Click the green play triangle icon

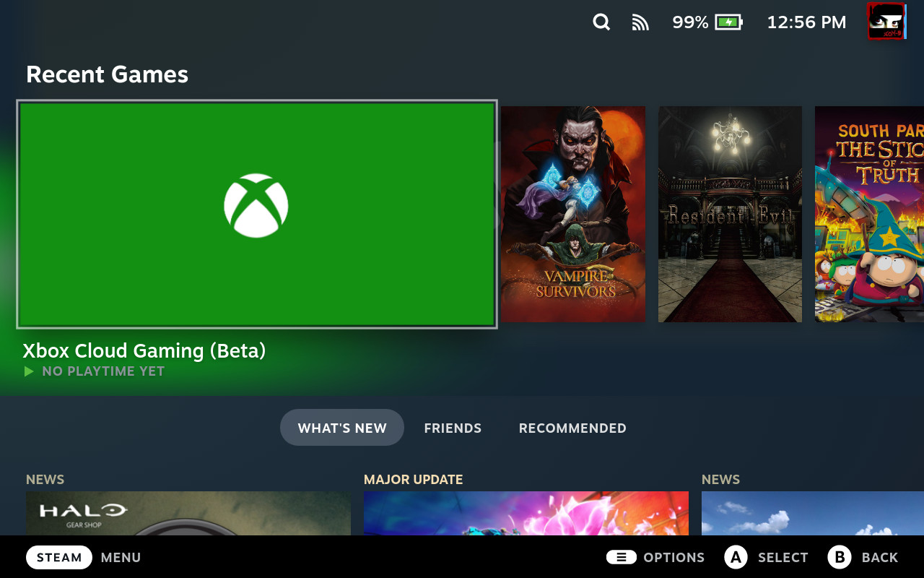coord(29,371)
